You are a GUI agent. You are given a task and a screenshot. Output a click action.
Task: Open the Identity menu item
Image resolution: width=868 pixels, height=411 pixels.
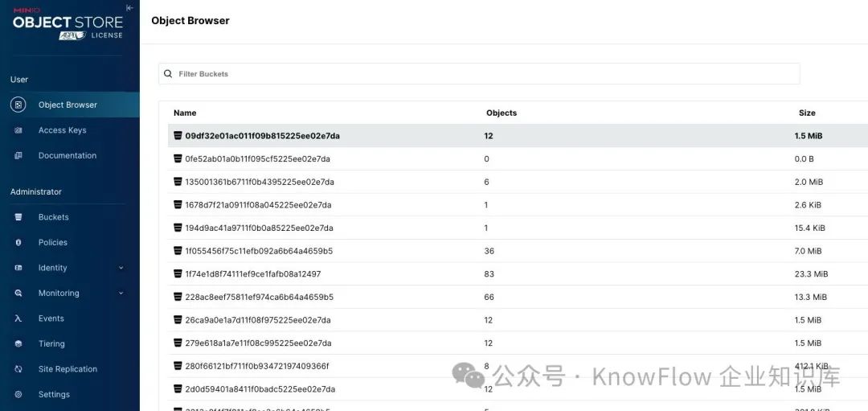[x=52, y=268]
